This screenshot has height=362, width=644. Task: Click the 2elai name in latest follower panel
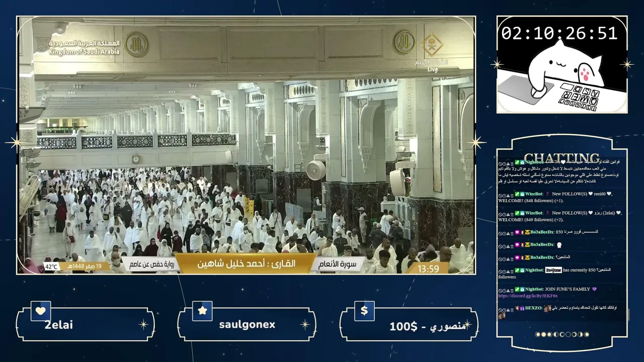[59, 325]
